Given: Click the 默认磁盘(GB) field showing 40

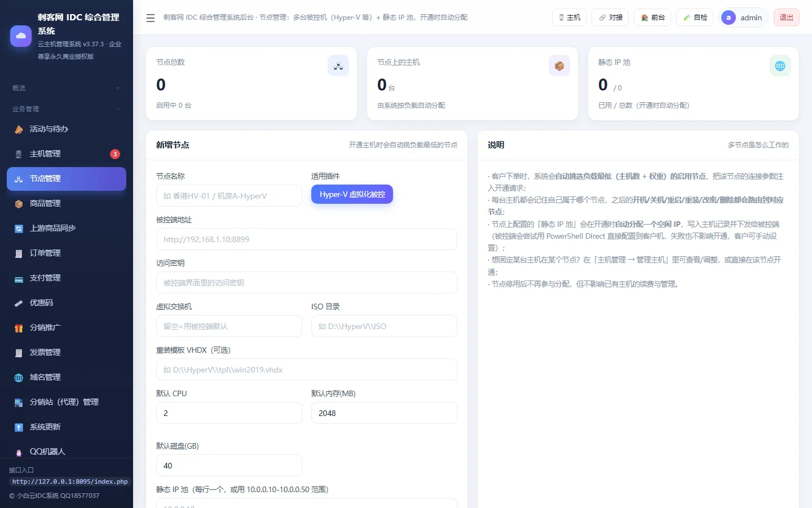Looking at the screenshot, I should (229, 466).
